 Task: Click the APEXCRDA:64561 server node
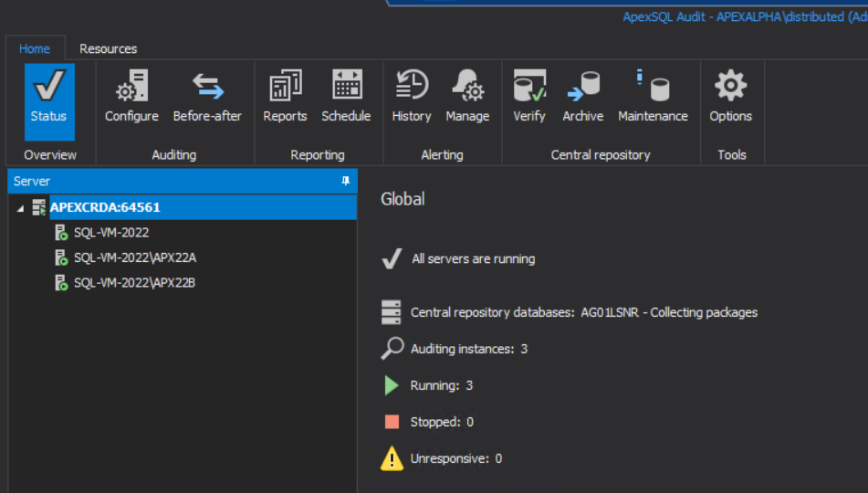105,207
